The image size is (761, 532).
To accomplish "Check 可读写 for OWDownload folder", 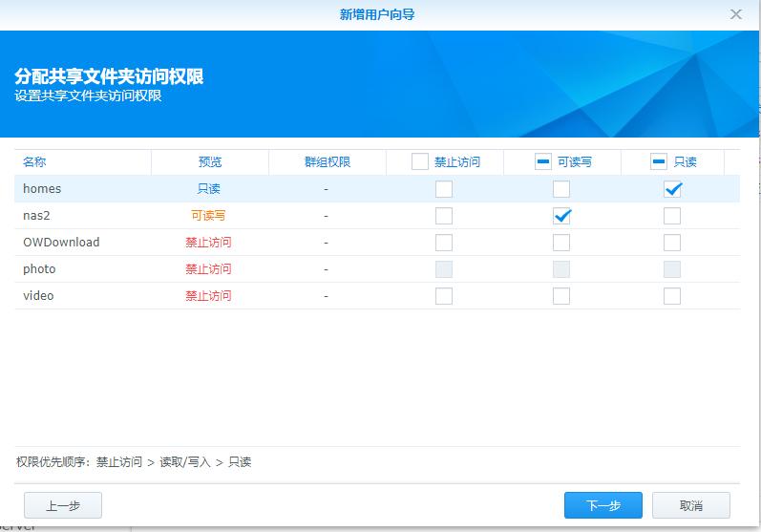I will [561, 243].
